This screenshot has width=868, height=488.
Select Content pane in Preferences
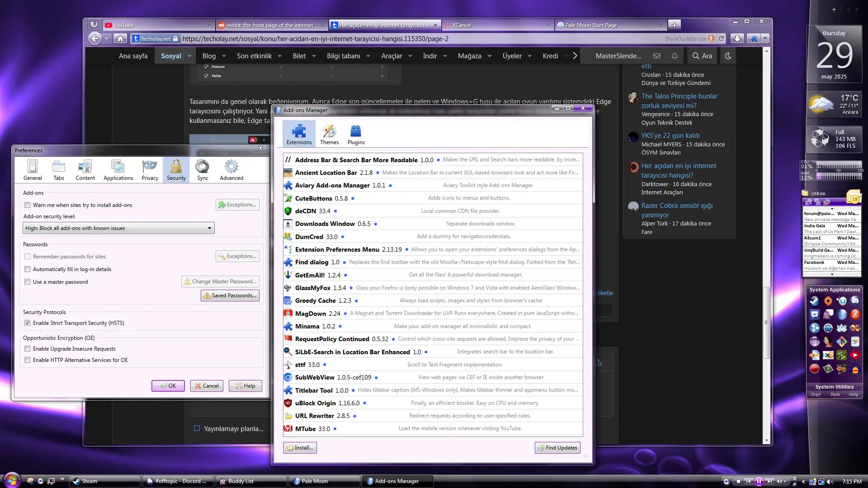tap(85, 170)
